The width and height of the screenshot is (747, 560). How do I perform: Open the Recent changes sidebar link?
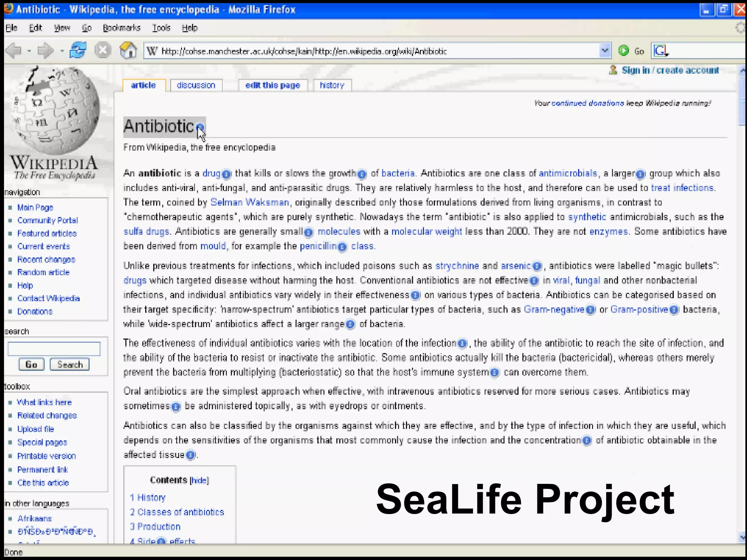click(46, 260)
